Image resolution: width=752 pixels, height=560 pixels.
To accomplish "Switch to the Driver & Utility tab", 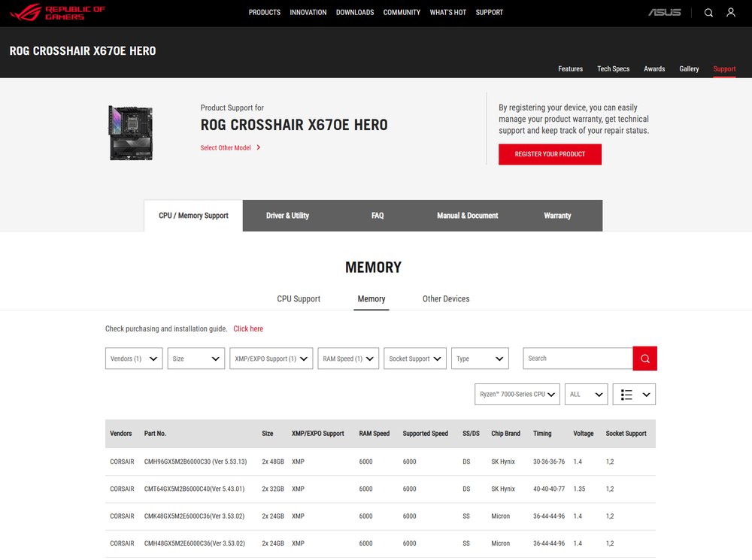I will (x=287, y=216).
